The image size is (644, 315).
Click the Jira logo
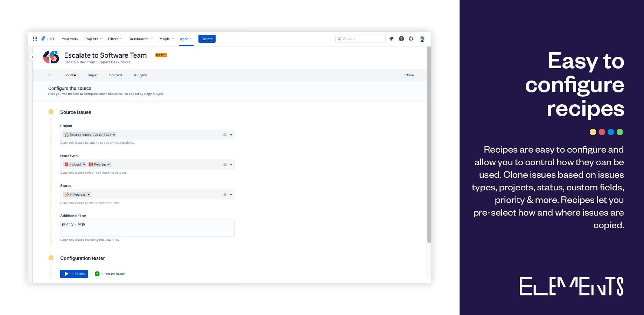click(47, 38)
